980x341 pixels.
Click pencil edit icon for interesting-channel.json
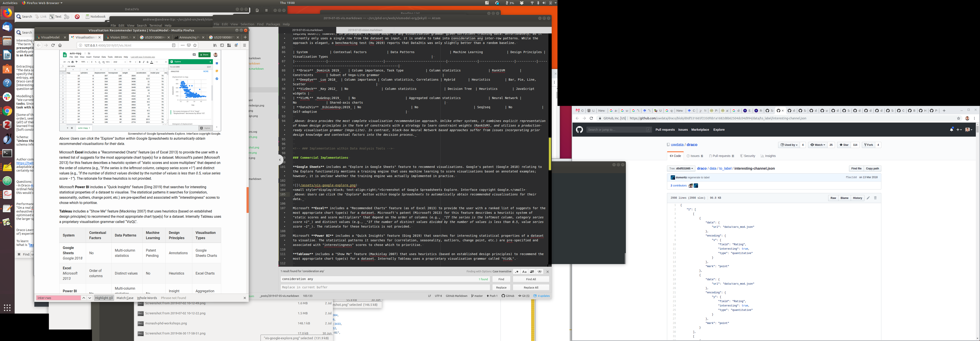pyautogui.click(x=868, y=198)
